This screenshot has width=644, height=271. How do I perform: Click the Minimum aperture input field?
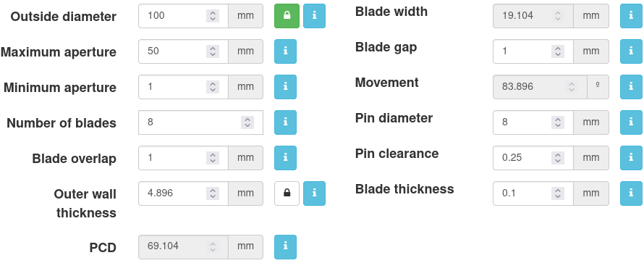[x=184, y=87]
